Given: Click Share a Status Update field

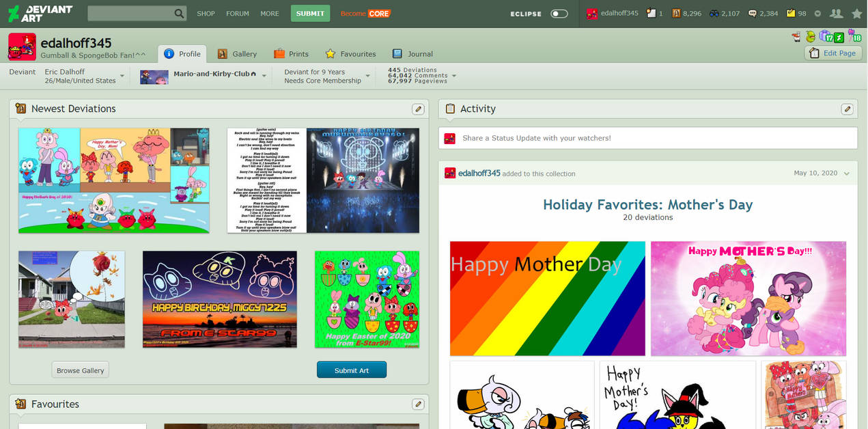Looking at the screenshot, I should pos(647,138).
